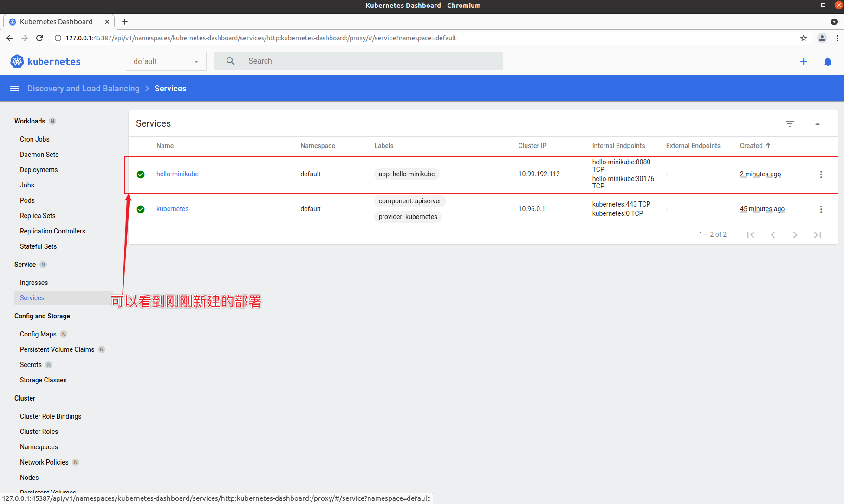This screenshot has height=504, width=844.
Task: Open actions menu for kubernetes row
Action: pos(821,209)
